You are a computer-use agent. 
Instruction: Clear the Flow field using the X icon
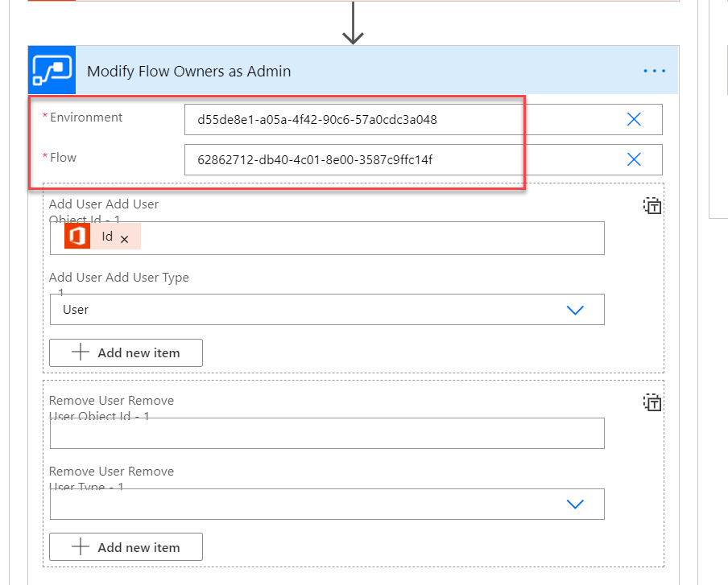pos(634,159)
